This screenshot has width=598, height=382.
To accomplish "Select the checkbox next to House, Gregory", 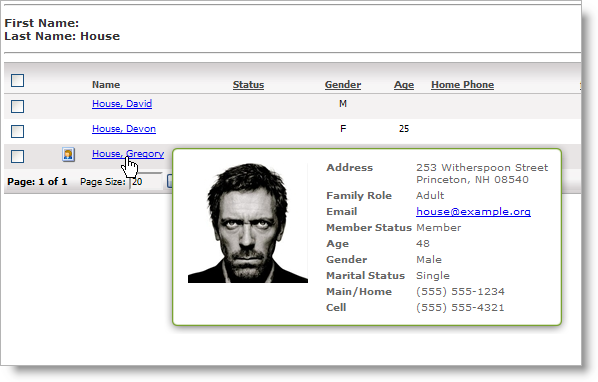I will coord(18,156).
